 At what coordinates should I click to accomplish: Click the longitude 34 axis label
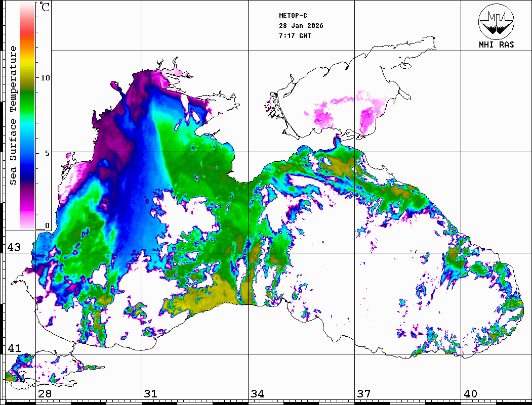(257, 394)
